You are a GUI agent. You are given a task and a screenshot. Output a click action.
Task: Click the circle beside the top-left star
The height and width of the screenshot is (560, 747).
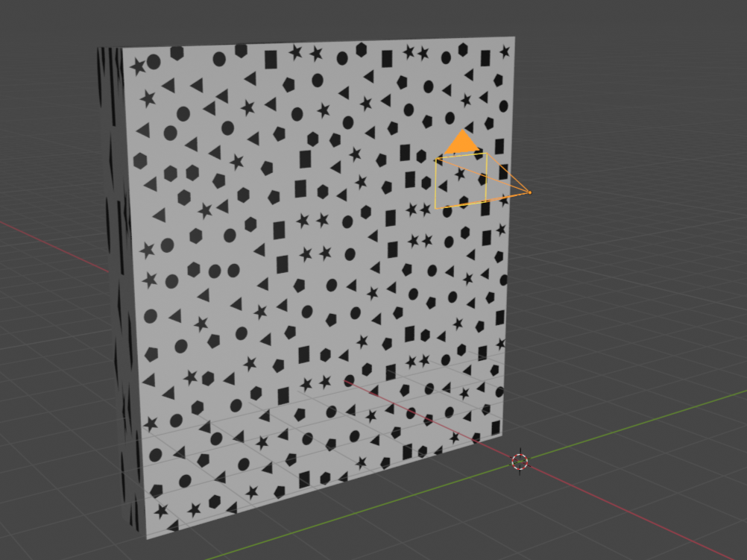[154, 62]
